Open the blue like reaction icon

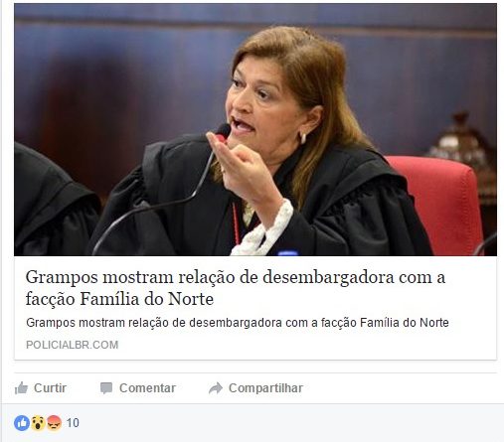point(22,423)
